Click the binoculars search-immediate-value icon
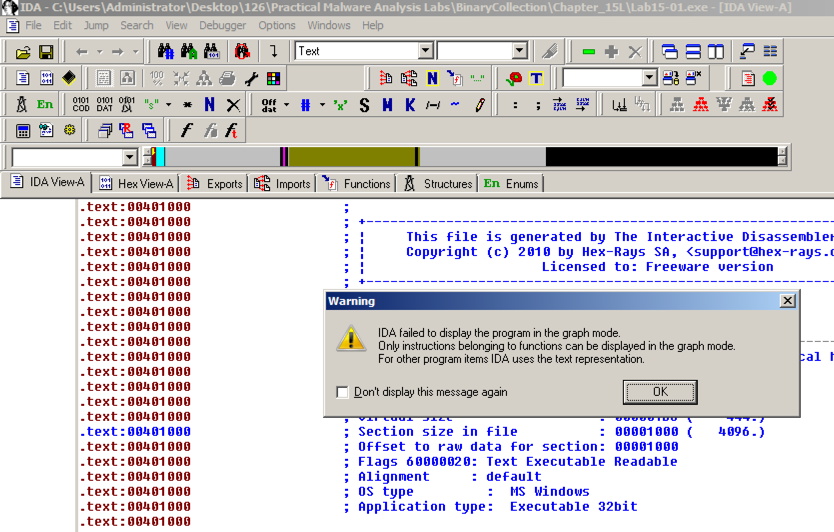 pos(165,51)
